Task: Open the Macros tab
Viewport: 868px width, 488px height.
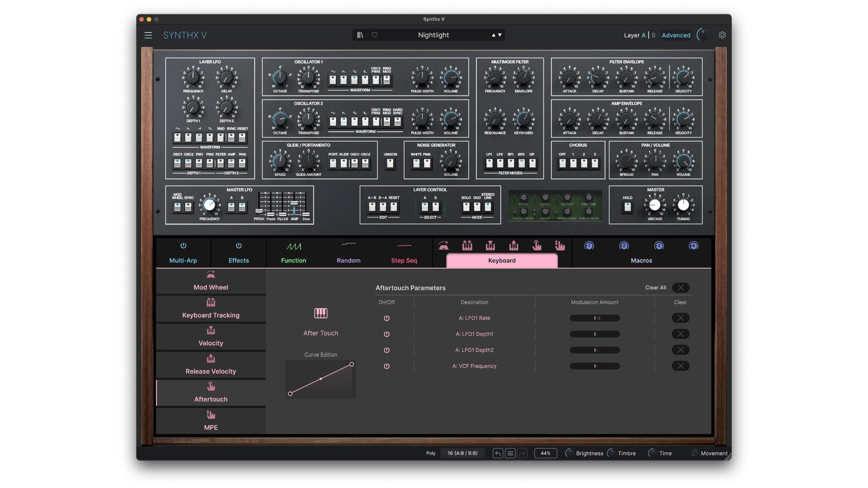Action: 642,261
